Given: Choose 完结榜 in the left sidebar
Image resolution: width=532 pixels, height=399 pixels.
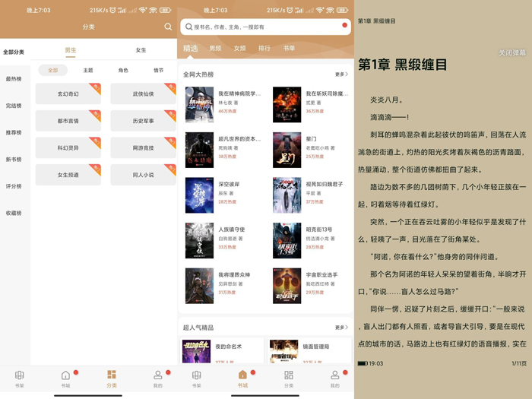Looking at the screenshot, I should pos(14,106).
